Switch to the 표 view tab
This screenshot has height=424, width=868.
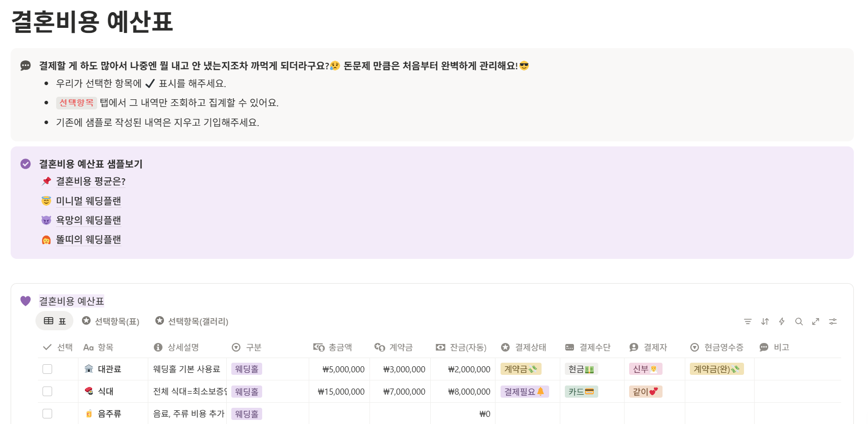[x=55, y=321]
